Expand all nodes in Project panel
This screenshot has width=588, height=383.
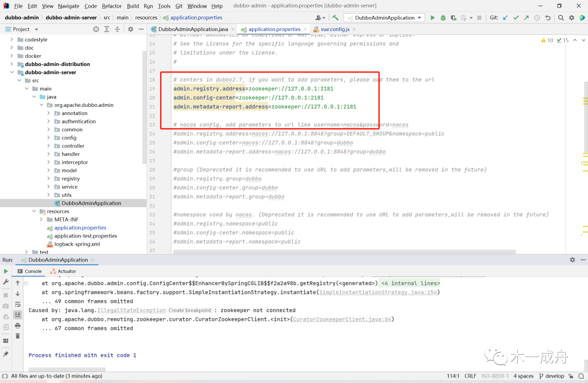107,29
